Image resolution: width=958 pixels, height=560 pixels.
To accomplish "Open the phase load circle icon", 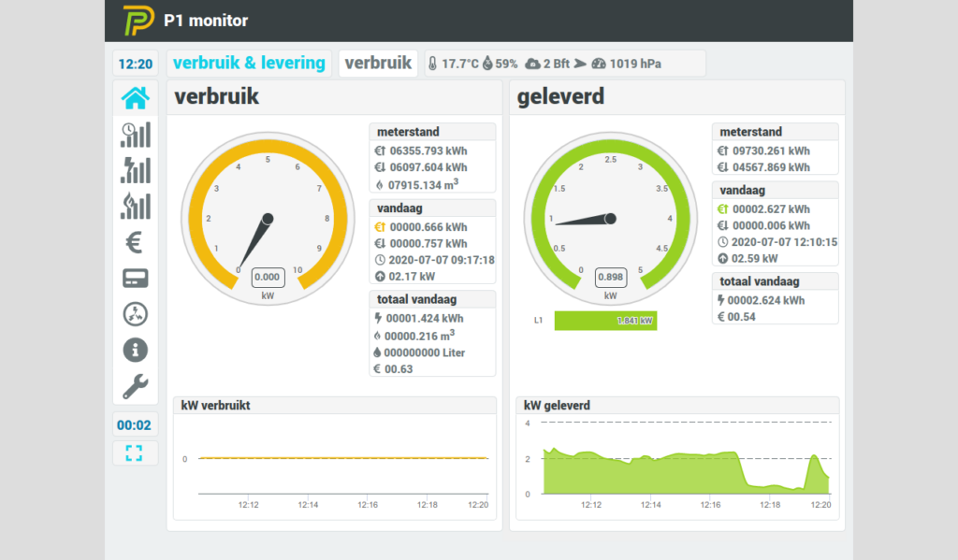I will (135, 314).
